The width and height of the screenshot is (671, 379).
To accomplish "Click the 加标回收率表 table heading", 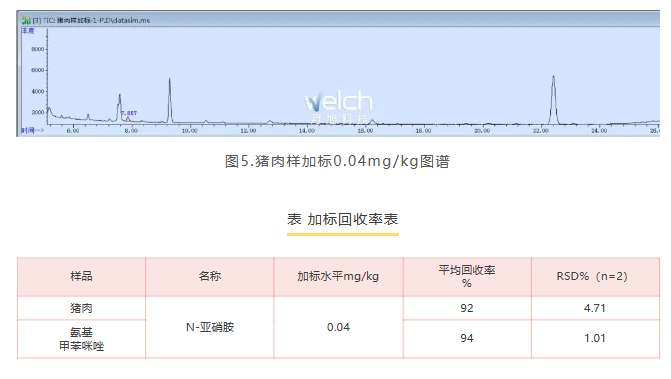I will pos(342,219).
